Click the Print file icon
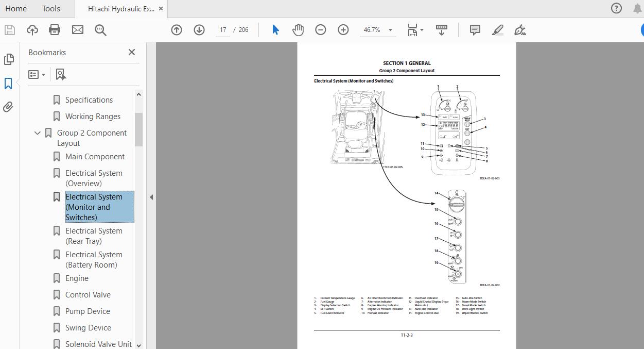Viewport: 644px width, 349px height. click(x=55, y=30)
